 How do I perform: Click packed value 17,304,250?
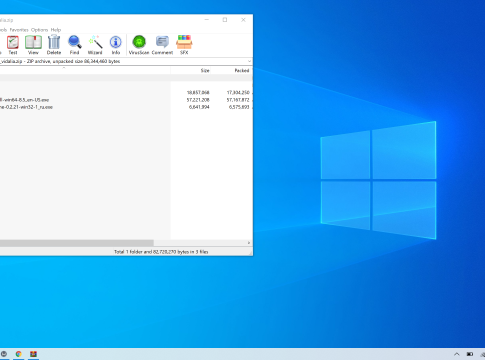tap(238, 92)
